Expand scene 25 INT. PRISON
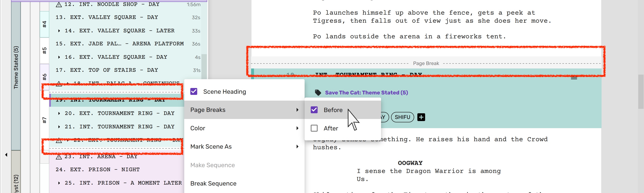Viewport: 644px width, 193px height. click(x=59, y=183)
